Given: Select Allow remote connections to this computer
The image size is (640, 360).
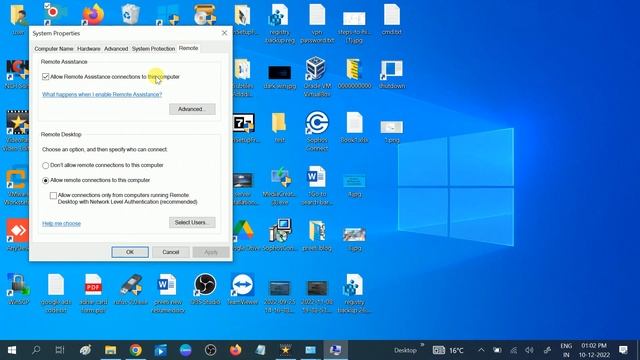Looking at the screenshot, I should coord(45,180).
